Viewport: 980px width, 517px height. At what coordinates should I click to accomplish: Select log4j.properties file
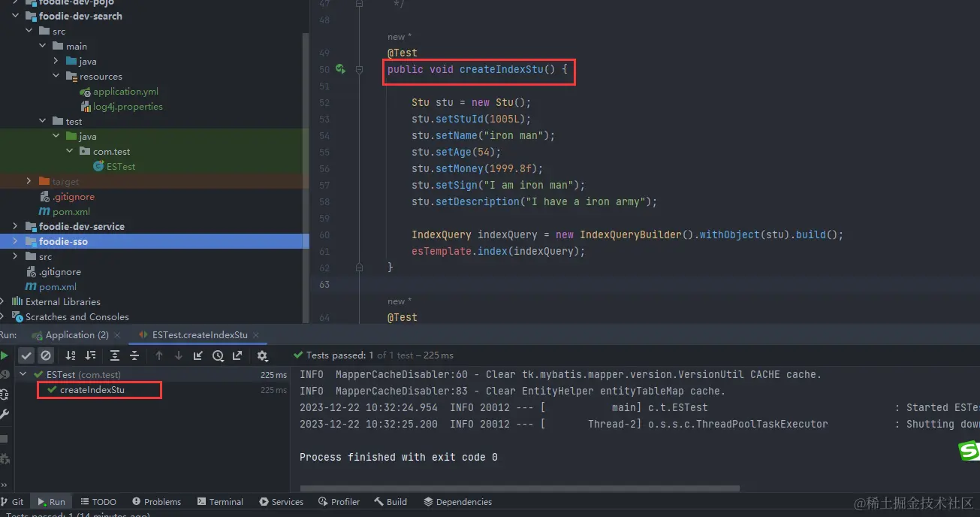[x=128, y=107]
